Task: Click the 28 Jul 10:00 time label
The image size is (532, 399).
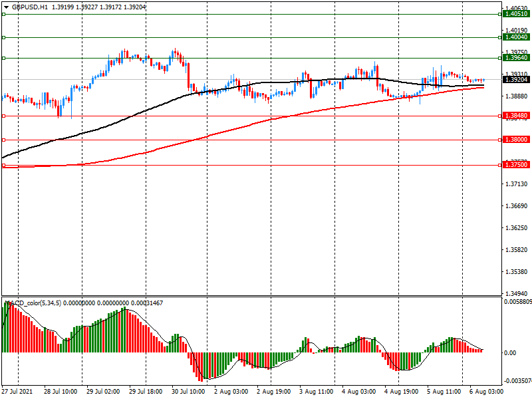Action: [61, 392]
